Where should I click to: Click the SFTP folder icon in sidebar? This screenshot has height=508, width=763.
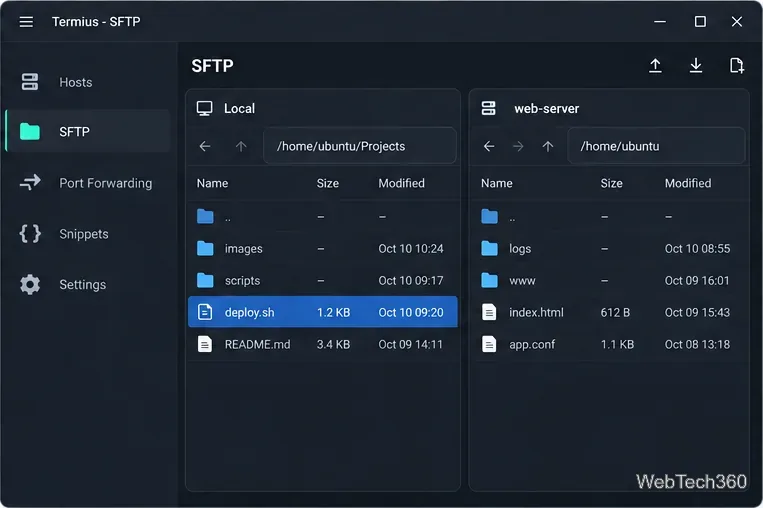coord(30,131)
